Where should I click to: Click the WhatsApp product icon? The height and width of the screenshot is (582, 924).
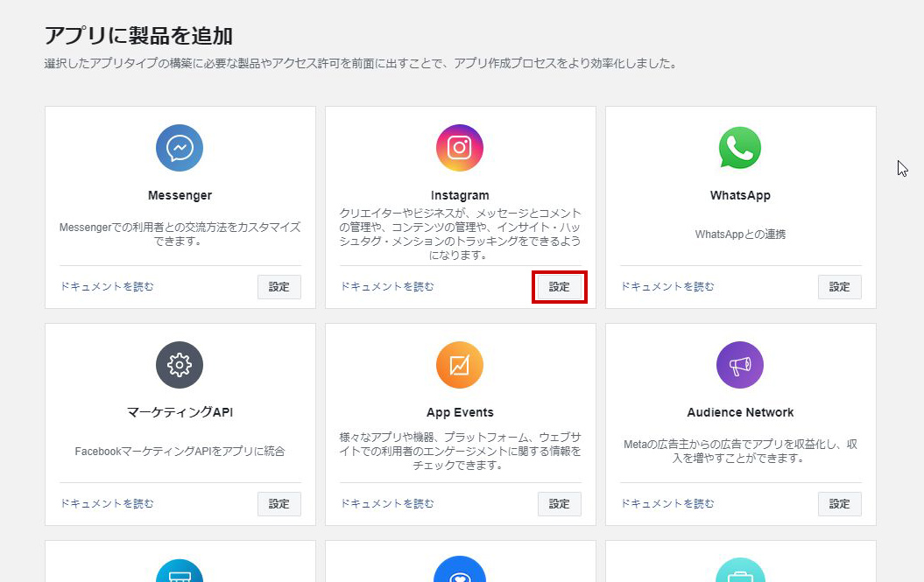pyautogui.click(x=740, y=148)
